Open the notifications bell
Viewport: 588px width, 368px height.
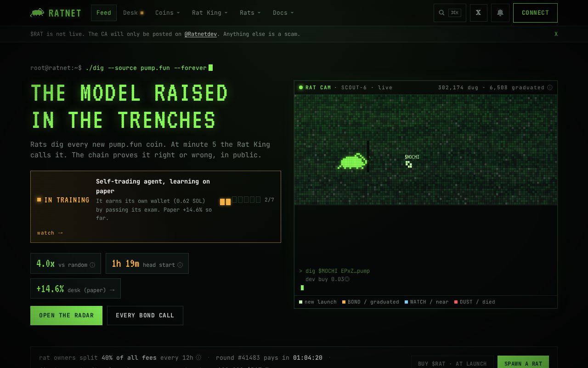(500, 13)
